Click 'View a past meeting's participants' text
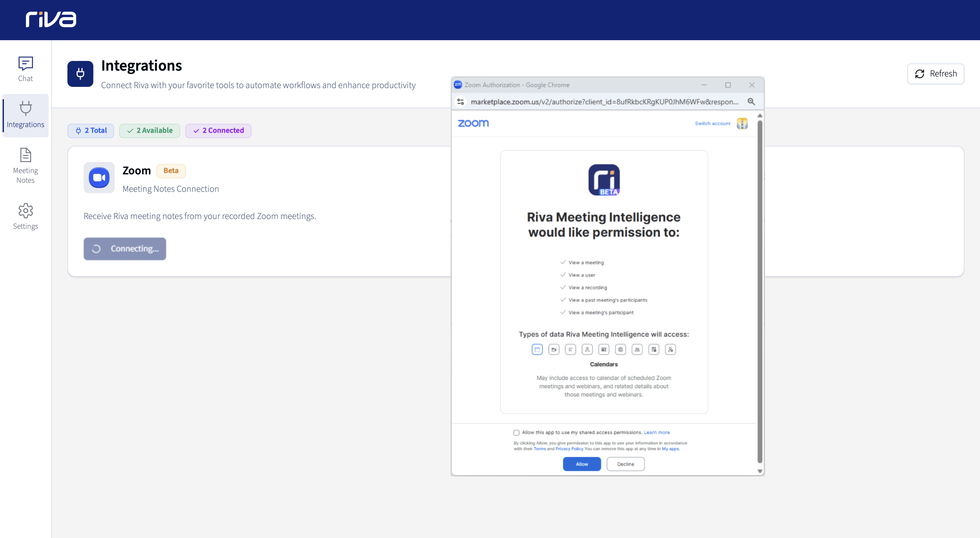The width and height of the screenshot is (980, 538). [x=608, y=300]
